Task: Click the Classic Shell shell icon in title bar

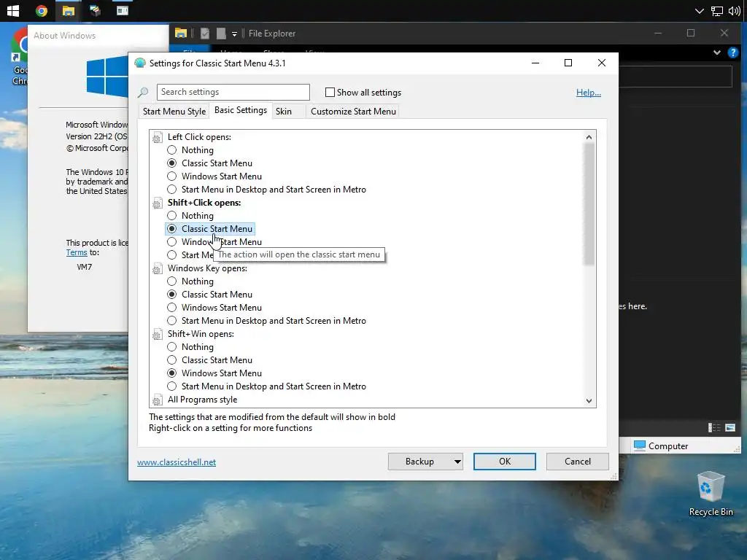Action: (x=140, y=63)
